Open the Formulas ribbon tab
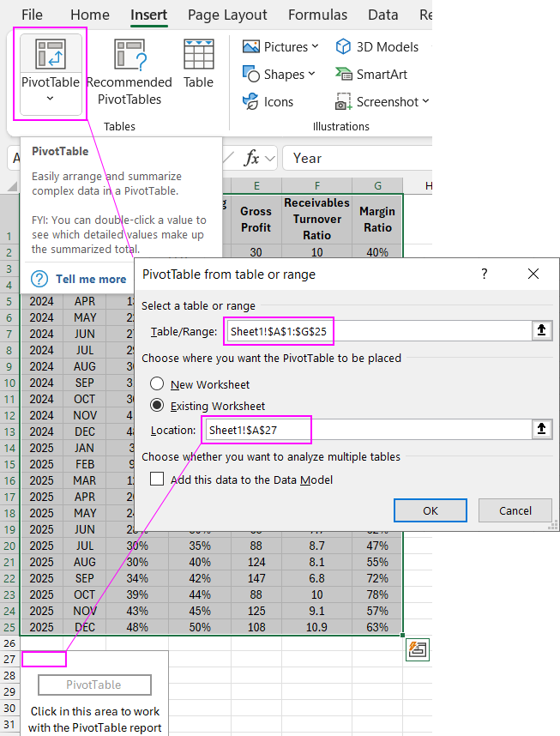 coord(317,15)
